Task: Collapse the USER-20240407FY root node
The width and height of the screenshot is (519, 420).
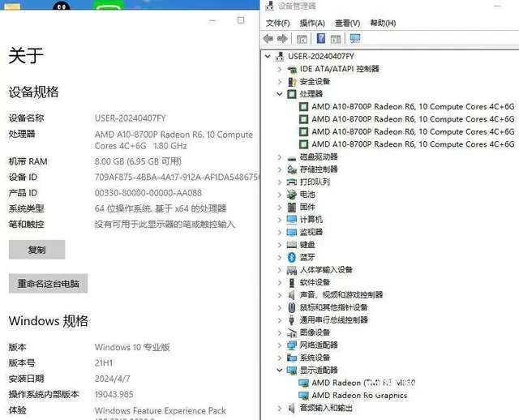Action: [268, 57]
